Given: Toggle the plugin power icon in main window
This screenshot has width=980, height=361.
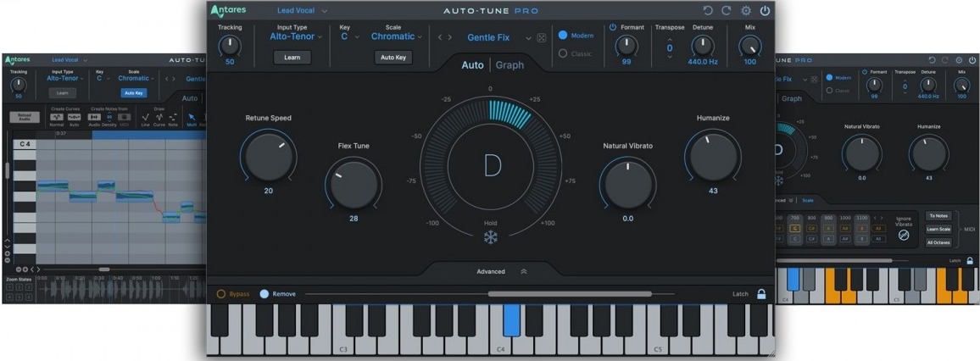Looking at the screenshot, I should (x=765, y=11).
